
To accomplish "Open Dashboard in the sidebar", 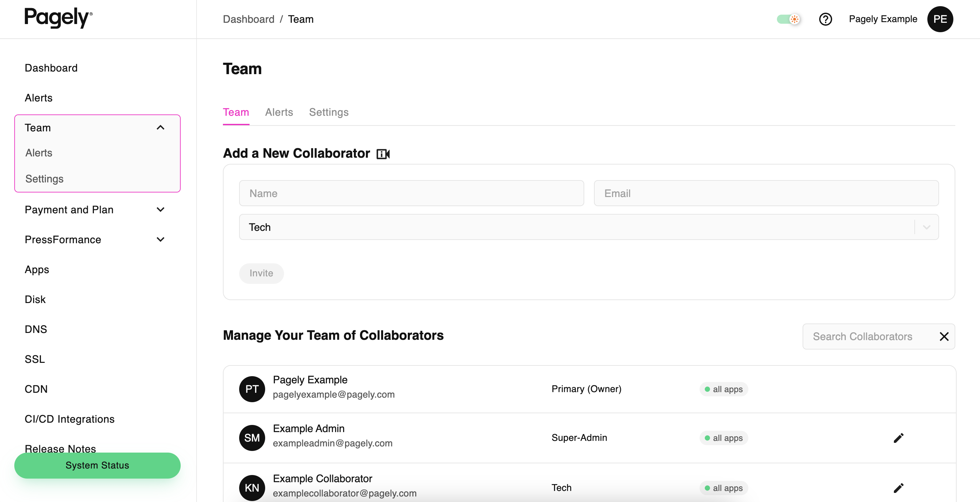I will coord(51,68).
